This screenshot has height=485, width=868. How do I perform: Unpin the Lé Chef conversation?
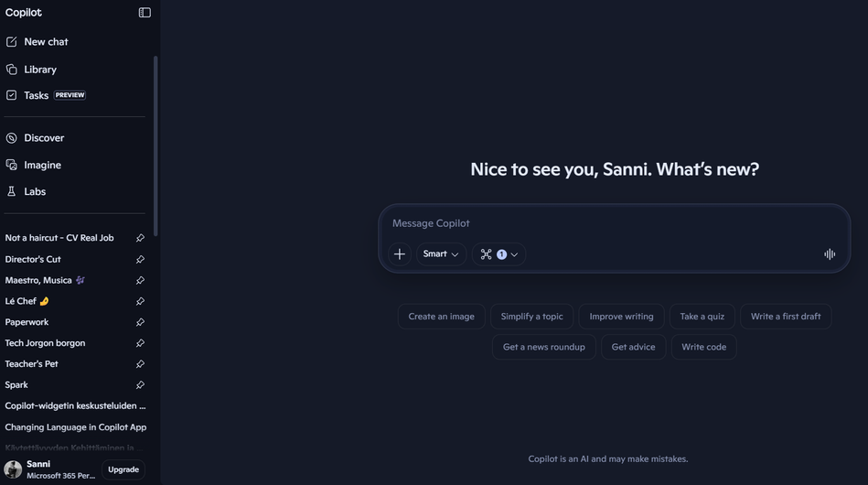140,301
